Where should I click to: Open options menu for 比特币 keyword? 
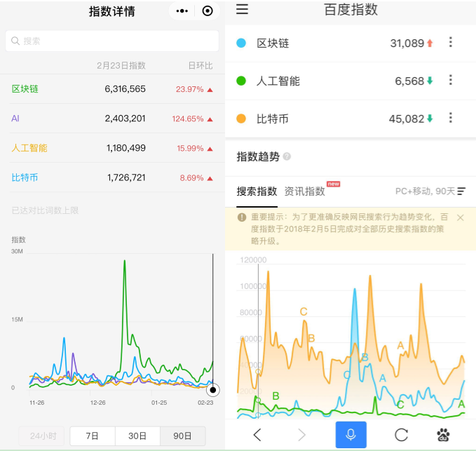pyautogui.click(x=451, y=118)
